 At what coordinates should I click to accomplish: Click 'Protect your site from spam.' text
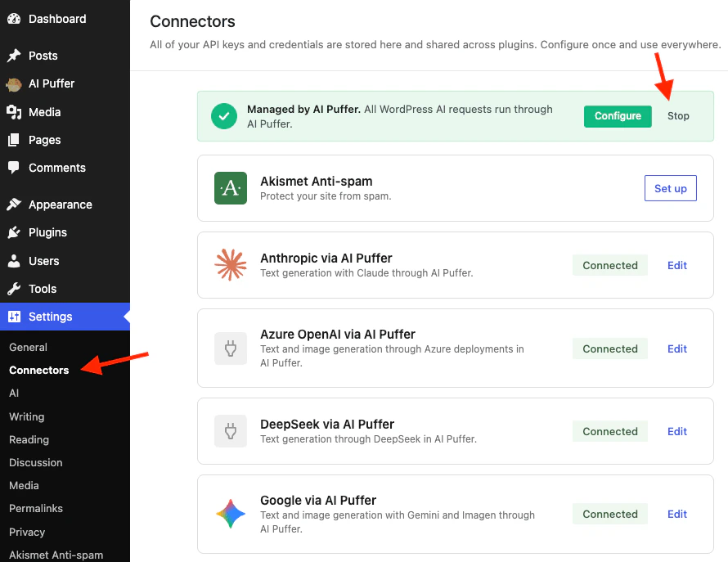326,196
